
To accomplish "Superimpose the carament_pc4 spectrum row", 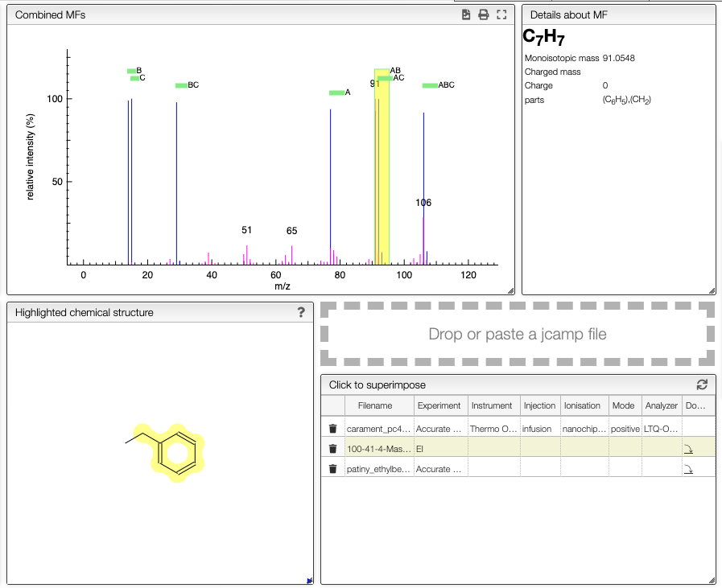I will [518, 429].
